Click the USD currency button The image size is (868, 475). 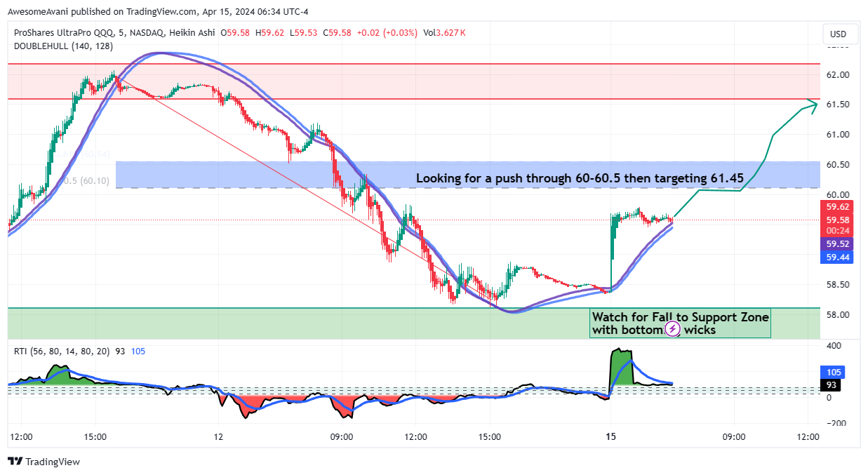click(839, 34)
